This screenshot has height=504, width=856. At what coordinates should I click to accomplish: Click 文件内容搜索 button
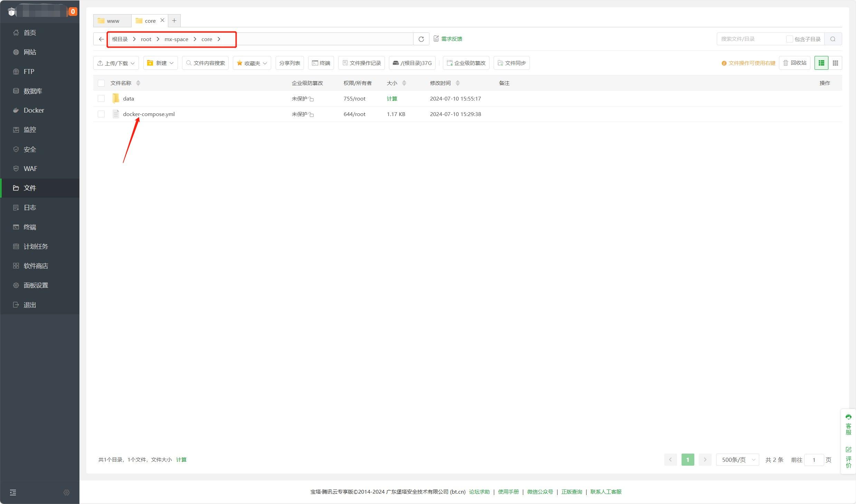pyautogui.click(x=205, y=63)
